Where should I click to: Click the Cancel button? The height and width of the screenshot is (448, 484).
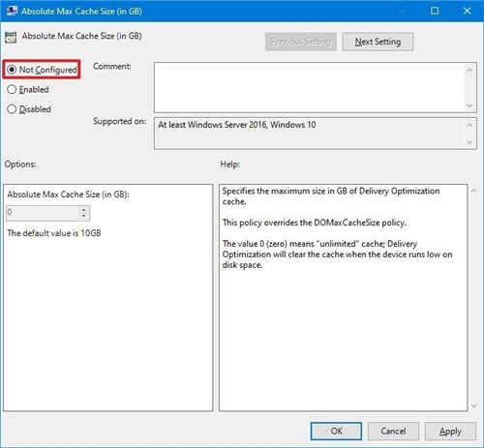pos(393,431)
